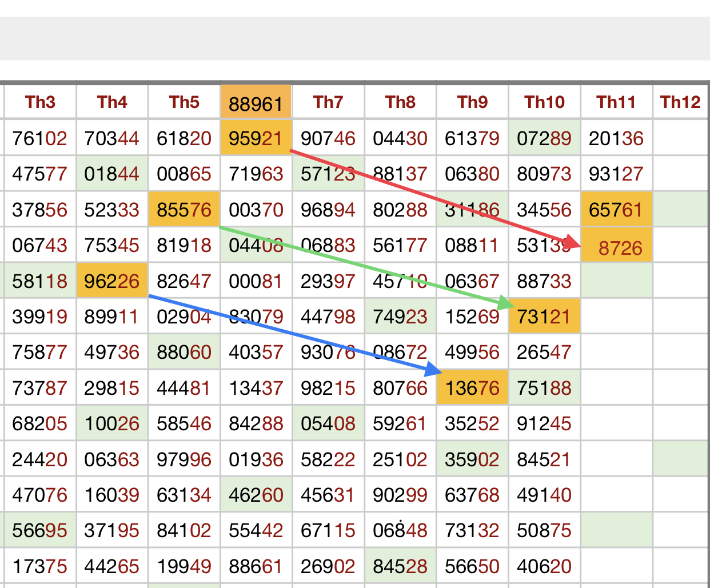Viewport: 710px width, 588px height.
Task: Click the Th12 column header
Action: tap(680, 102)
